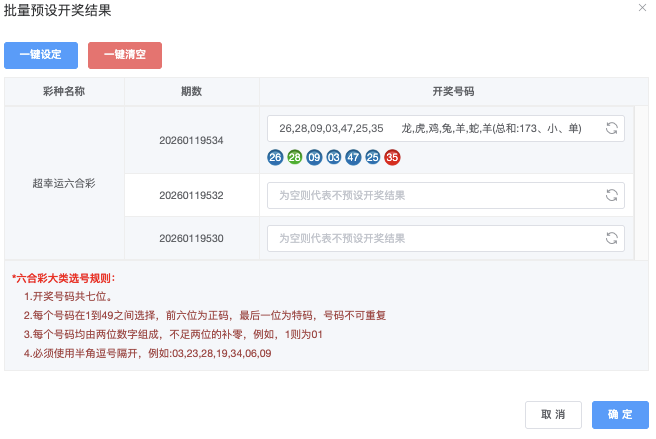656x439 pixels.
Task: Click refresh icon in 20260119532 row
Action: [x=611, y=196]
